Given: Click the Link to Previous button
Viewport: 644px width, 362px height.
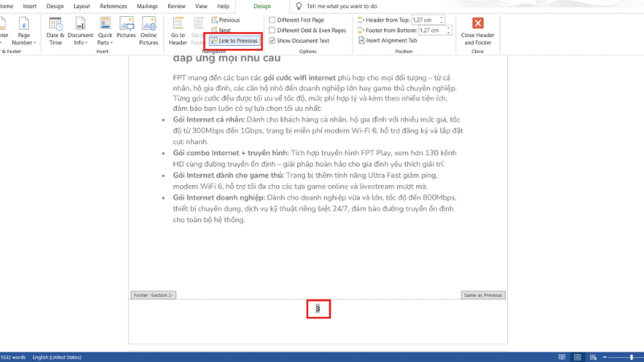Looking at the screenshot, I should pos(233,40).
